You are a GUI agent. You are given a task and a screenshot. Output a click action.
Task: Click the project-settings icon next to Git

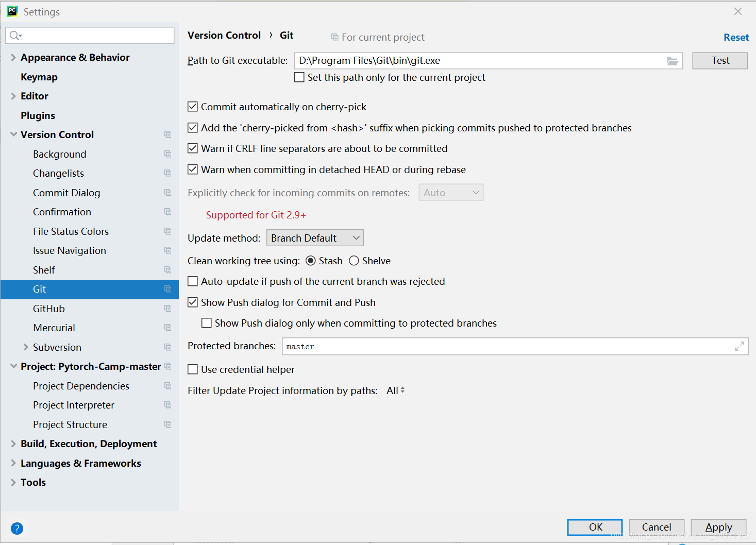[167, 289]
